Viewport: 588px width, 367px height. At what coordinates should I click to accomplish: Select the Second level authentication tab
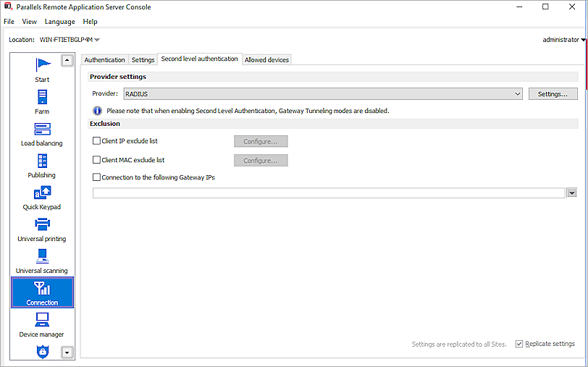tap(200, 59)
